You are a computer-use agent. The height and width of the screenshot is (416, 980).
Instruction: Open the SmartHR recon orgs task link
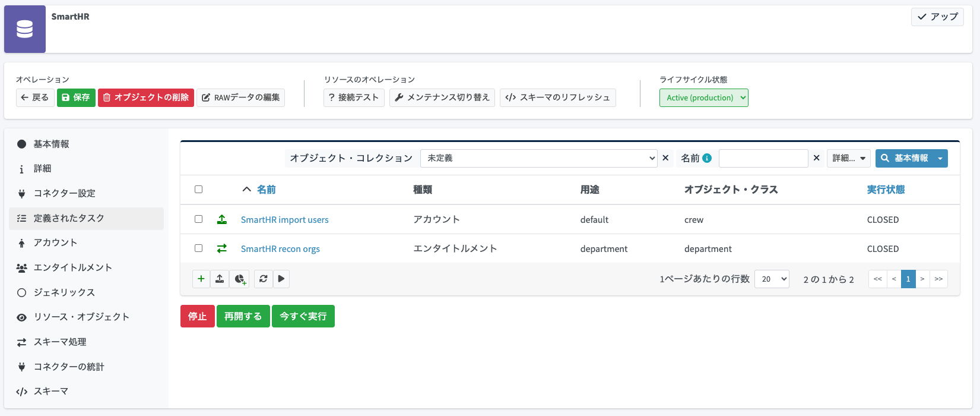[280, 249]
